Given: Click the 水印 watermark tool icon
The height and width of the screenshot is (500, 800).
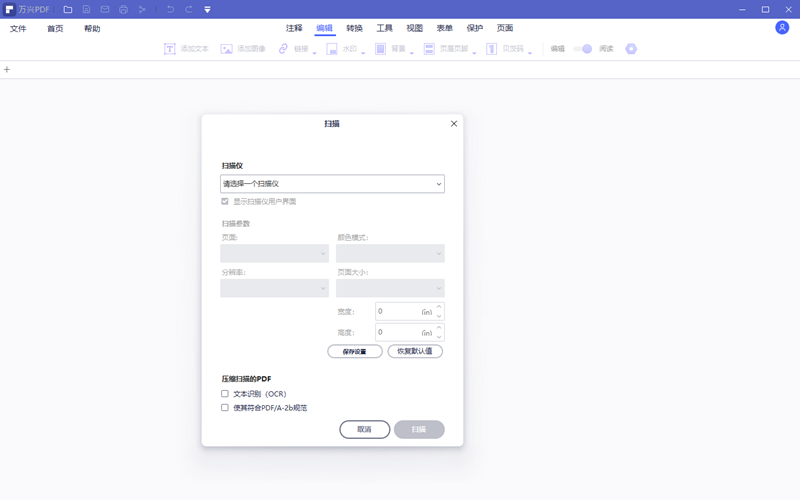Looking at the screenshot, I should point(332,48).
